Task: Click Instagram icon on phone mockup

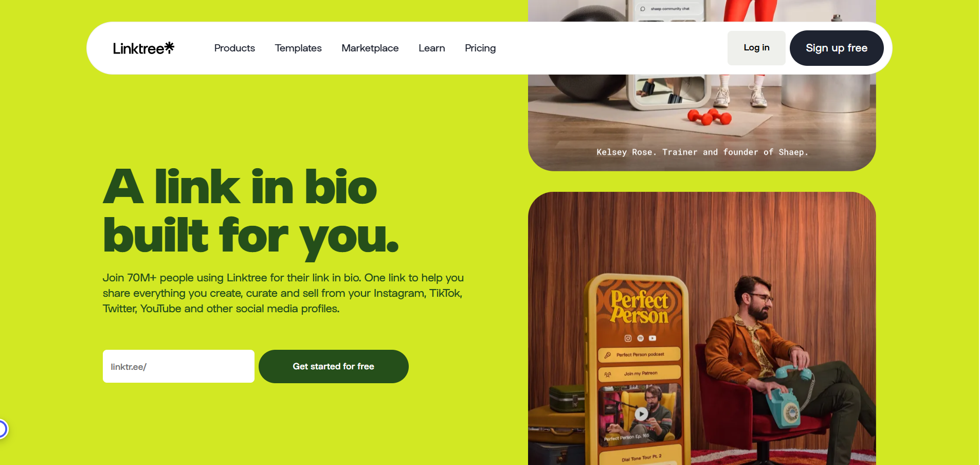Action: (628, 338)
